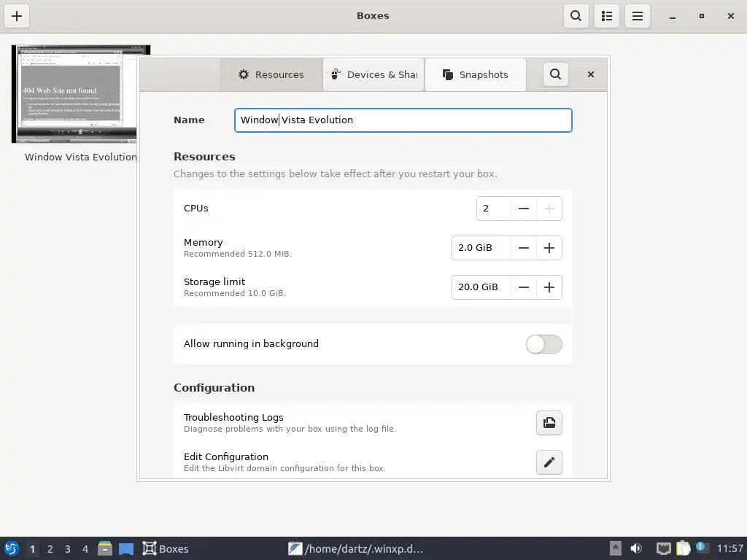Click the blue show desktop taskbar icon
747x560 pixels.
pos(126,549)
